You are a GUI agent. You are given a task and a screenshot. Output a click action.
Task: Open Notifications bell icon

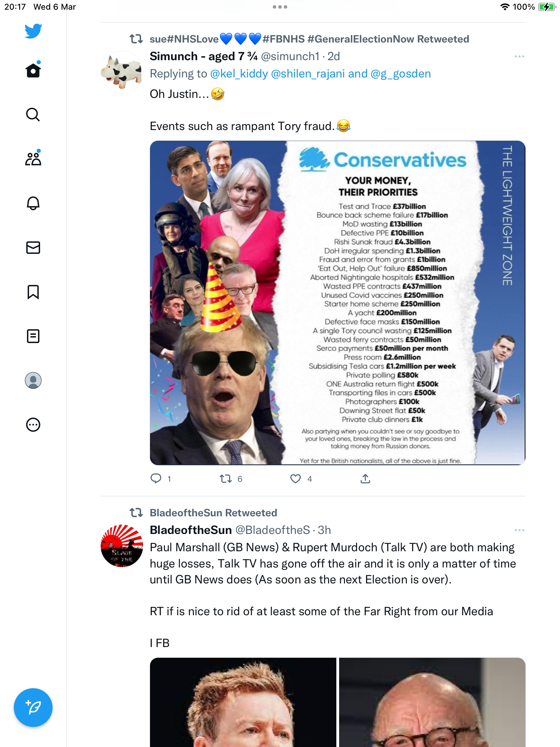pyautogui.click(x=33, y=203)
